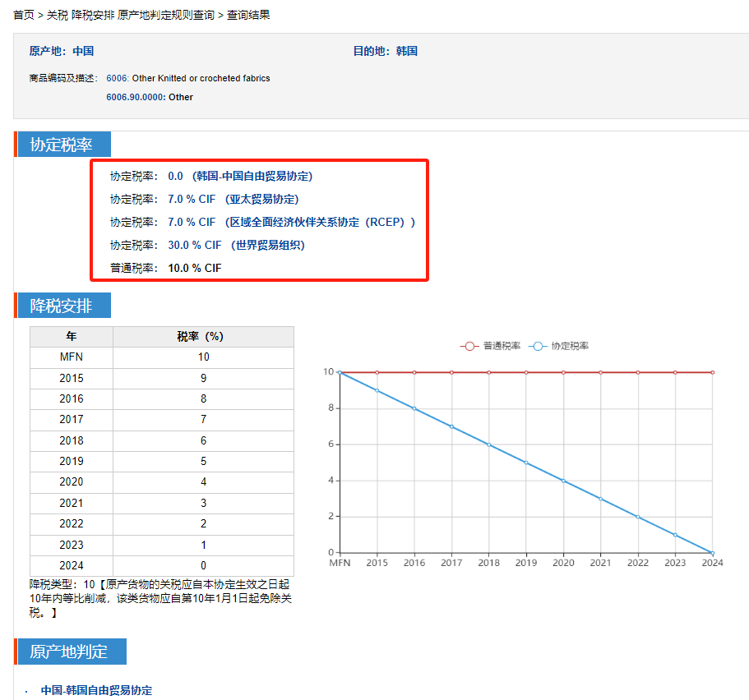Expand 中国-韩国自由贸易协定 under 原产地判定

96,690
